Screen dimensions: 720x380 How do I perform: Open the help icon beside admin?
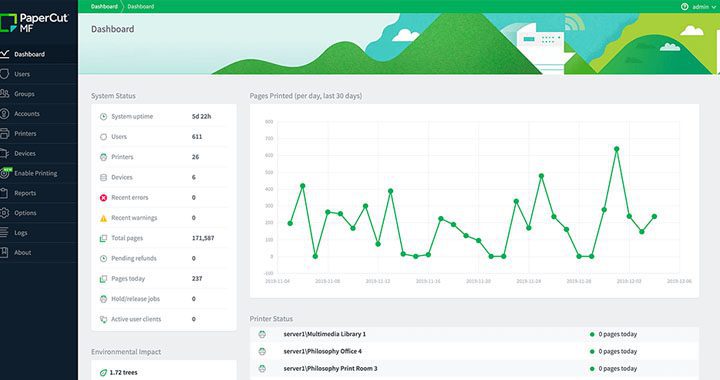[685, 6]
